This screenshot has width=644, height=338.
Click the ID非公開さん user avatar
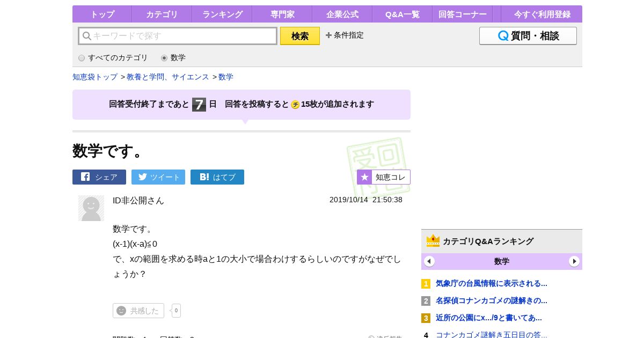pyautogui.click(x=91, y=208)
